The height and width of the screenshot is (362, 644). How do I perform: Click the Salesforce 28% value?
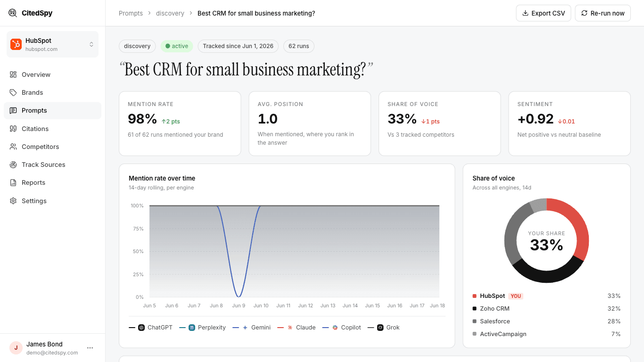click(614, 321)
